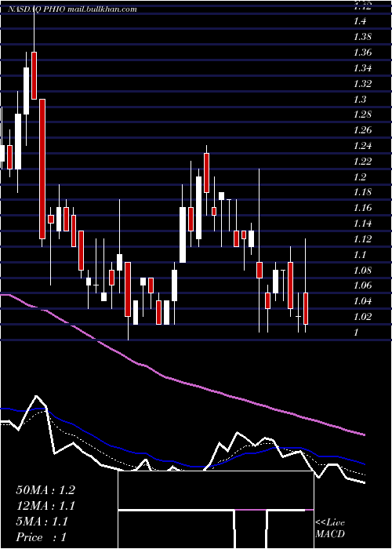This screenshot has height=549, width=392.
Task: Click the 1.26 price axis label
Action: click(x=362, y=130)
